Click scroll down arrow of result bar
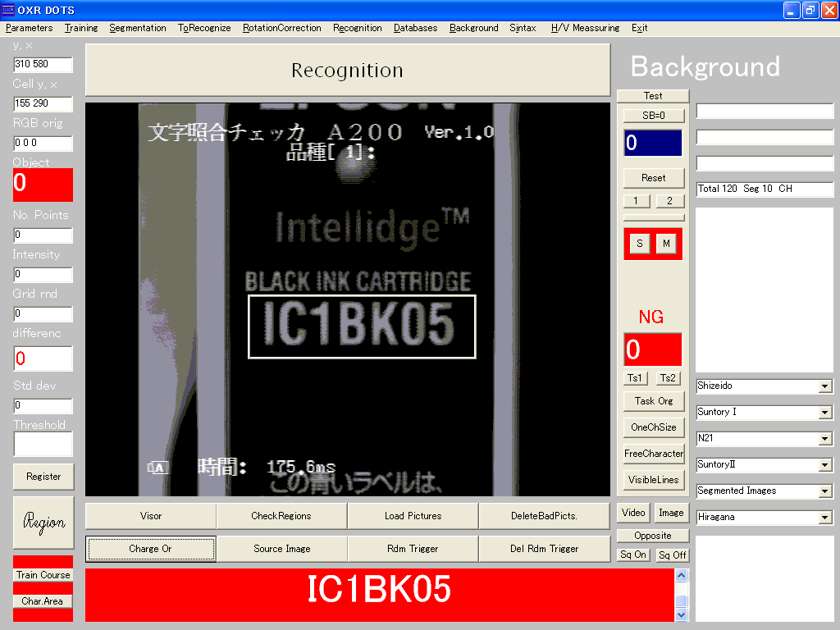The height and width of the screenshot is (630, 840). [682, 615]
